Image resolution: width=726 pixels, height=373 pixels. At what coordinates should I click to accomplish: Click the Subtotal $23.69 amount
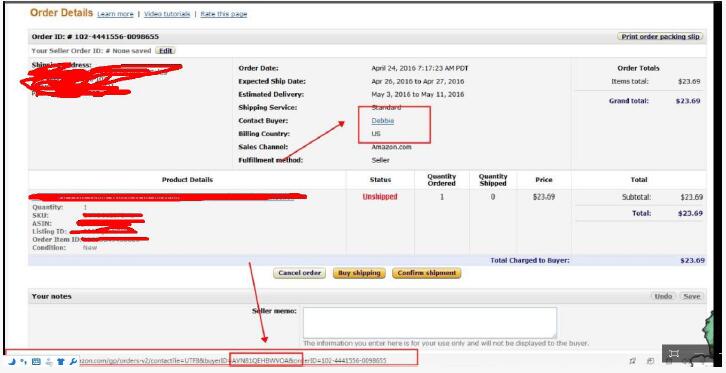tap(692, 197)
